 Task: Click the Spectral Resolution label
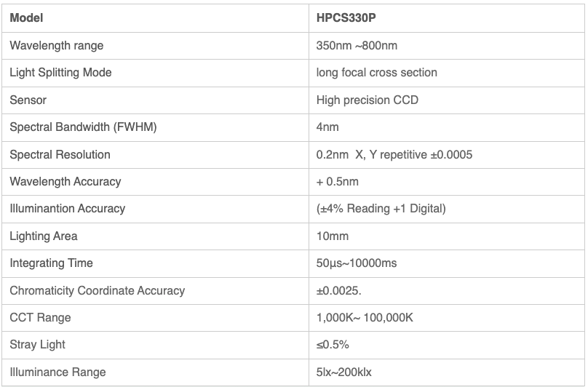point(60,155)
